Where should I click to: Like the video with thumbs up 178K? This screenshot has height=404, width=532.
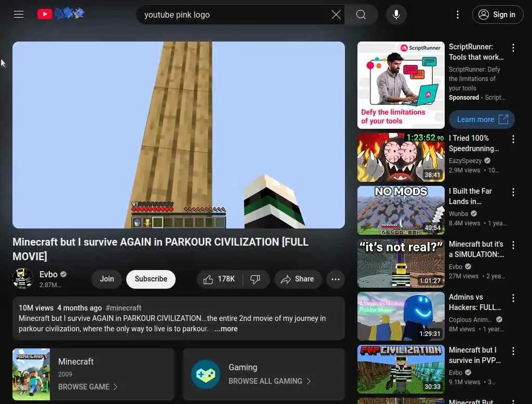point(219,279)
